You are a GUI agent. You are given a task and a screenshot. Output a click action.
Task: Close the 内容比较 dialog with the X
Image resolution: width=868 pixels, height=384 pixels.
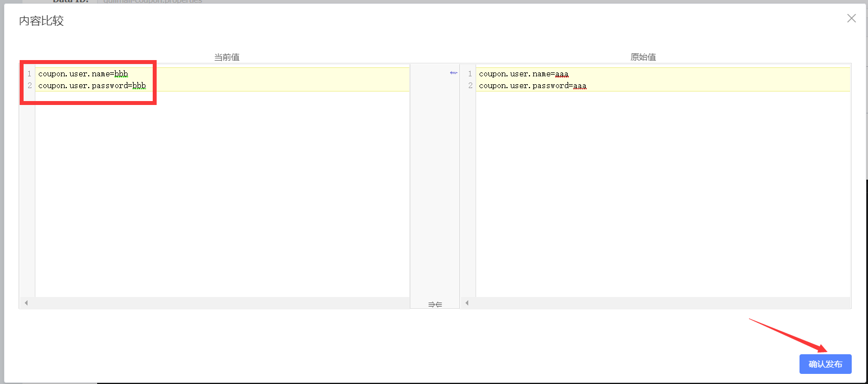852,18
